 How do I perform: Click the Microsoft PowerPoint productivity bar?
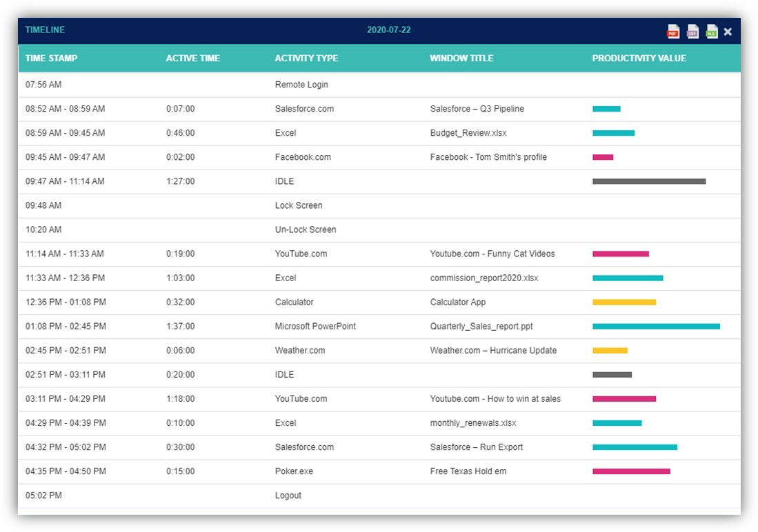(656, 326)
